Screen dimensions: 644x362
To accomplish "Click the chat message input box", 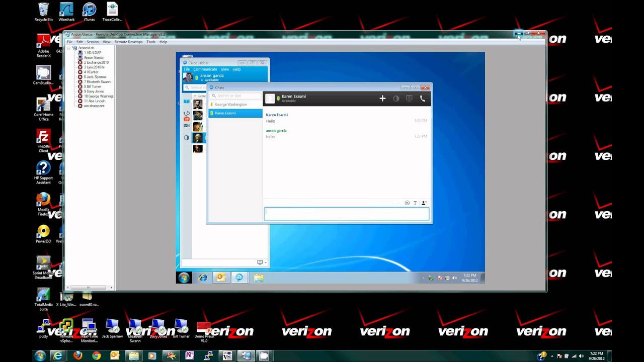I will 347,214.
